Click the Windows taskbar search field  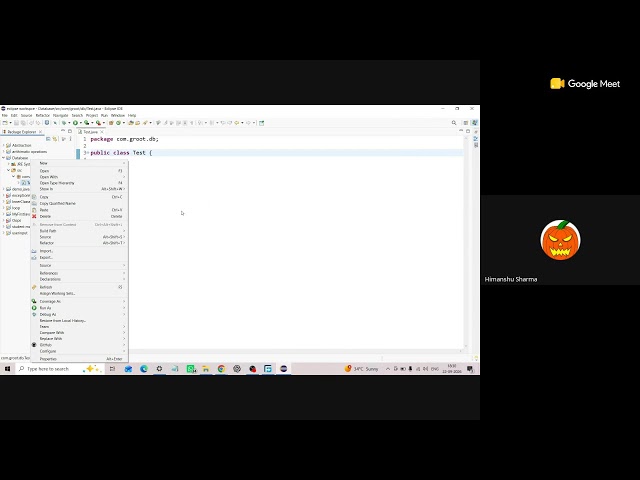[59, 369]
